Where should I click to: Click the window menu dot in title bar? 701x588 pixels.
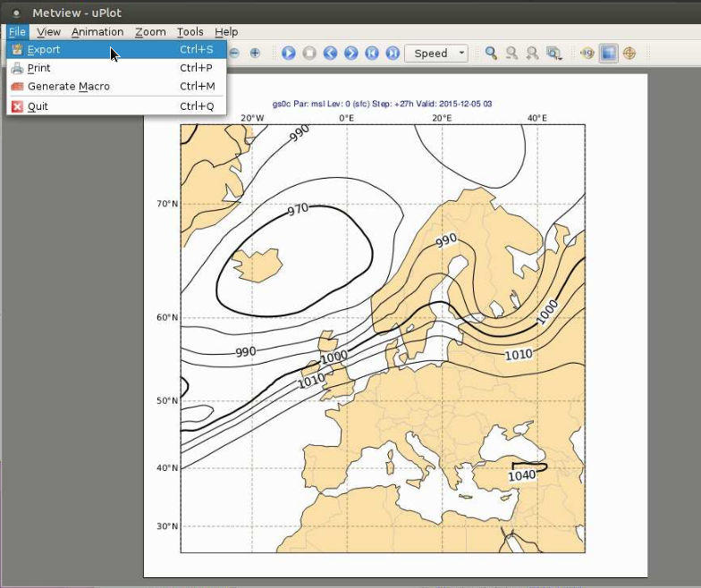(x=16, y=13)
